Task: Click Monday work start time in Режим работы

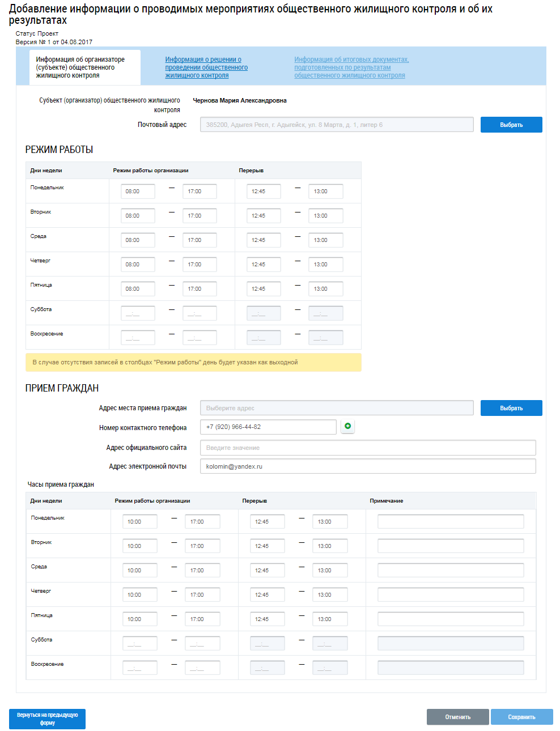Action: coord(138,192)
